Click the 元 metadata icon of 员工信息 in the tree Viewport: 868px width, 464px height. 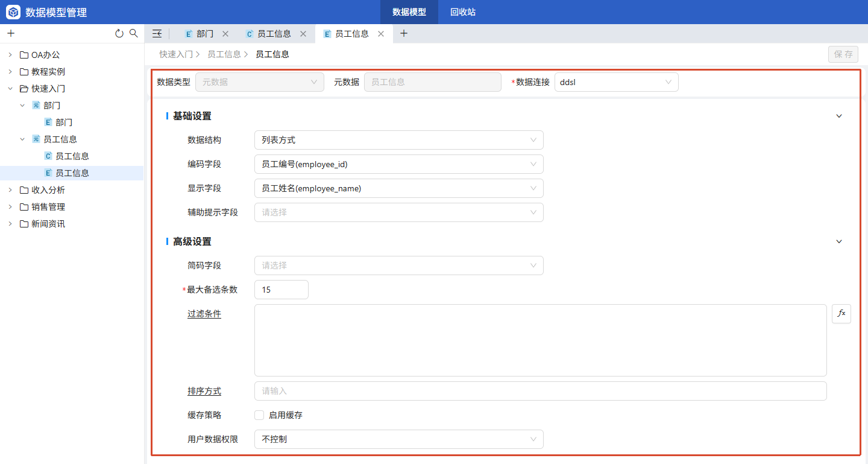36,139
